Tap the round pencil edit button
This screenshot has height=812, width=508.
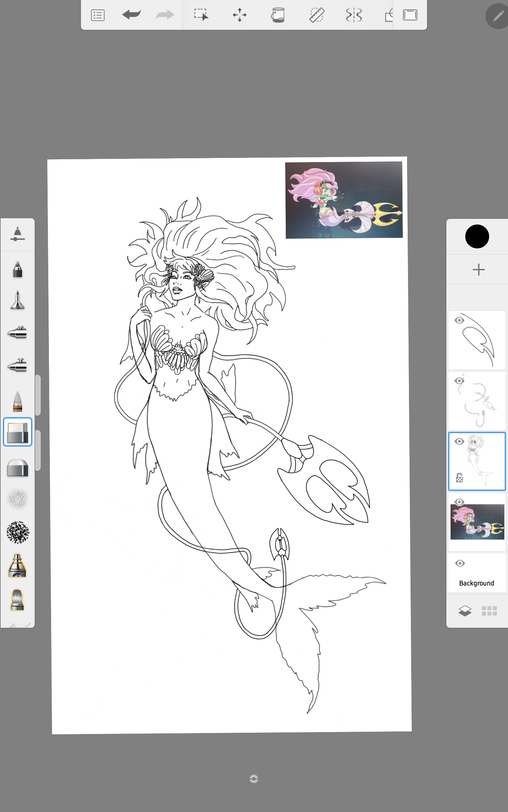click(497, 16)
